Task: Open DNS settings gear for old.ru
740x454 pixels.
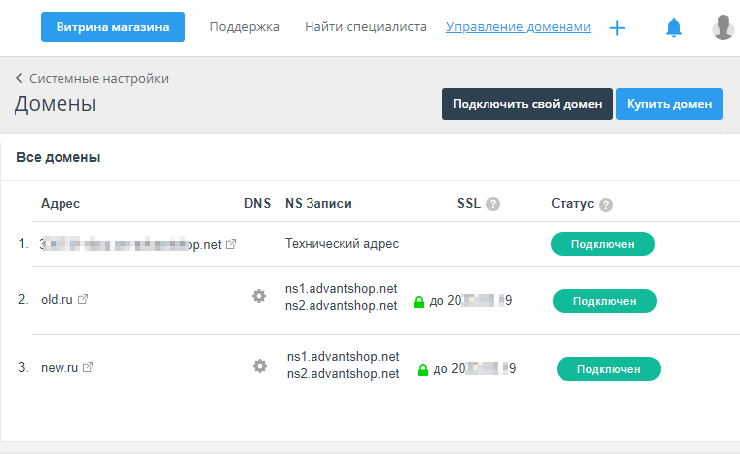Action: 259,296
